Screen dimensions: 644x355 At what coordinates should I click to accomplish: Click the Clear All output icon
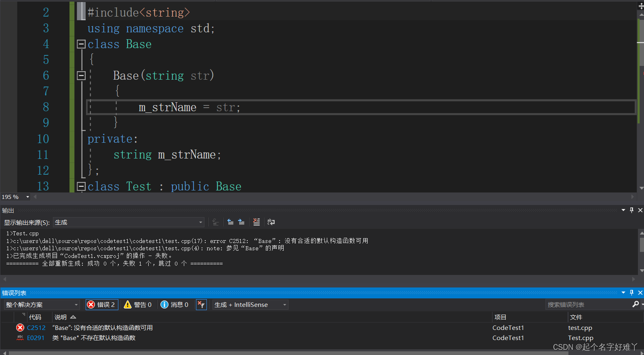click(x=257, y=222)
